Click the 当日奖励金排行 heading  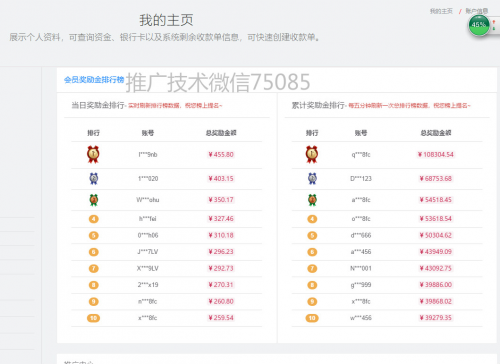98,105
